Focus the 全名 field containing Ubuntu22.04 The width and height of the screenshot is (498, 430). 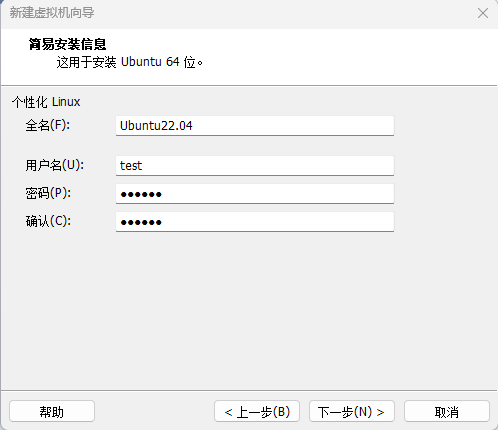pos(255,126)
